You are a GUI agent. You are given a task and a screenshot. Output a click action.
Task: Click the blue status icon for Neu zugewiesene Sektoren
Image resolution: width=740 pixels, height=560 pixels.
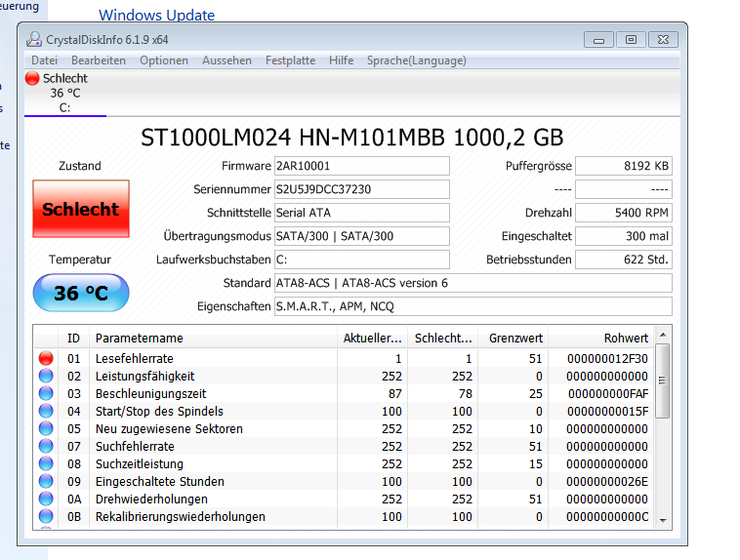[x=46, y=428]
